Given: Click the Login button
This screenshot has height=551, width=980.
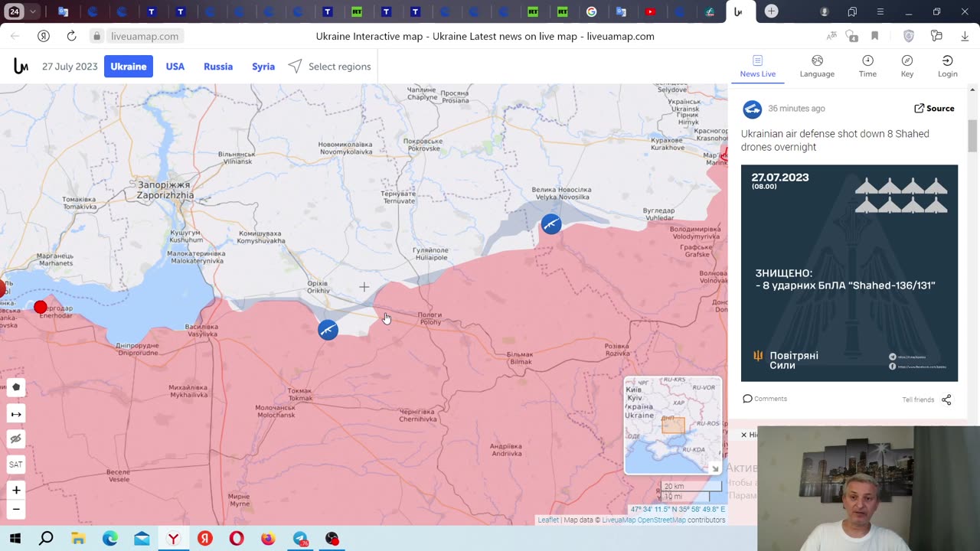Looking at the screenshot, I should (x=948, y=67).
